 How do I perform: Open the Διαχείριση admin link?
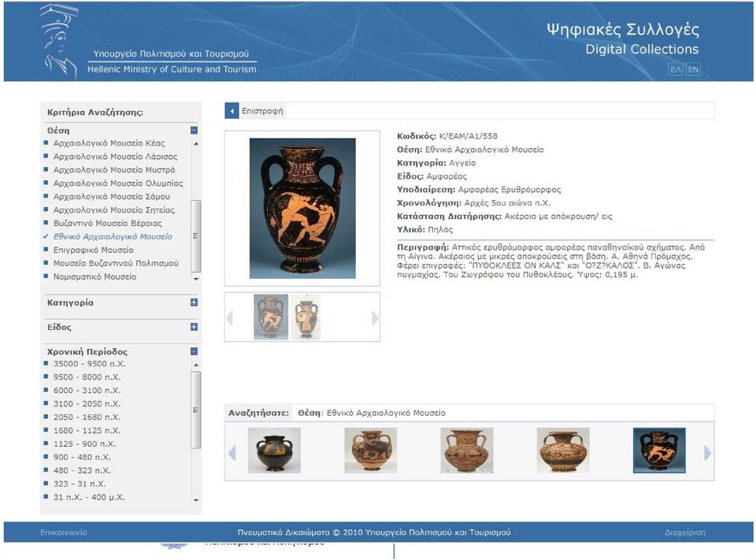coord(684,532)
